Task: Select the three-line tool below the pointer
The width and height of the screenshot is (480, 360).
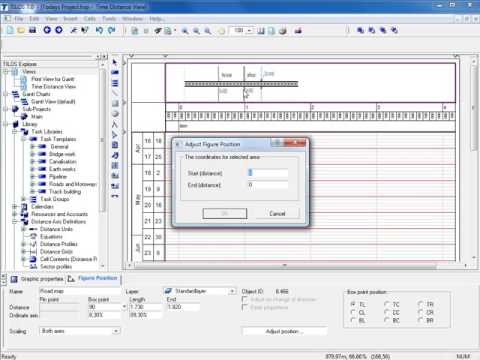Action: coord(115,83)
